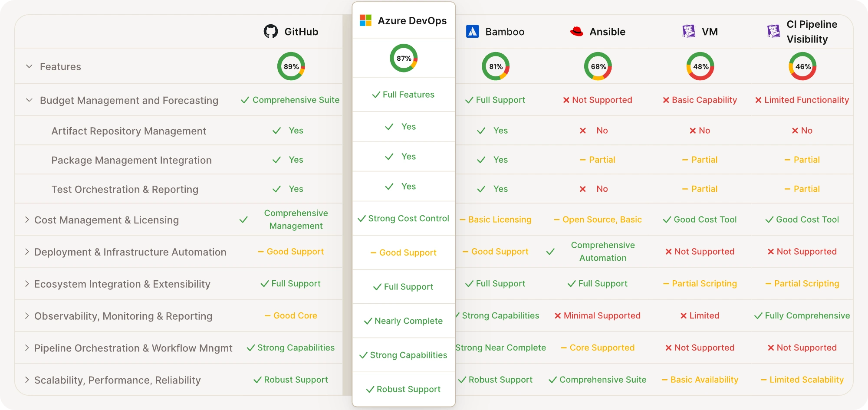Collapse Budget Management and Forecasting
The height and width of the screenshot is (410, 868).
pos(29,100)
